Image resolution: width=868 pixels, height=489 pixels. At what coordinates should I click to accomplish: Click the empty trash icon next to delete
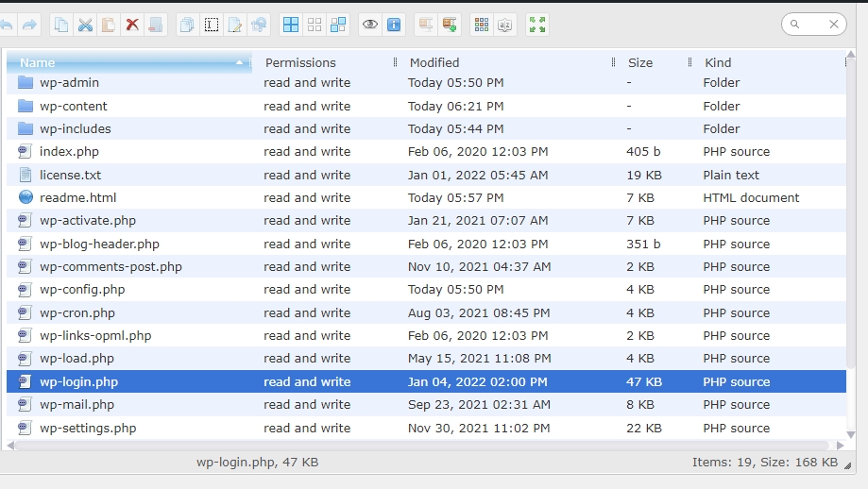tap(156, 25)
